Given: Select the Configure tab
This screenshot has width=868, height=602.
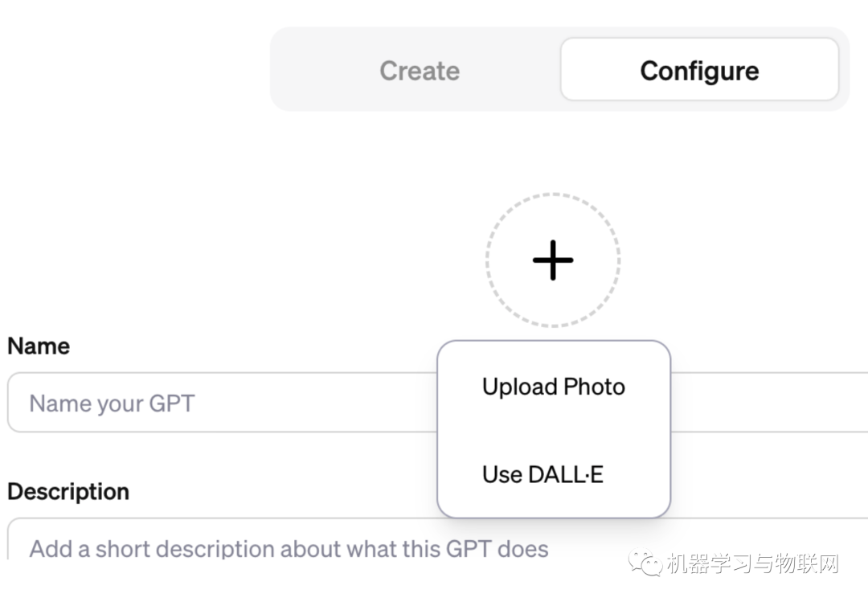Looking at the screenshot, I should (699, 71).
